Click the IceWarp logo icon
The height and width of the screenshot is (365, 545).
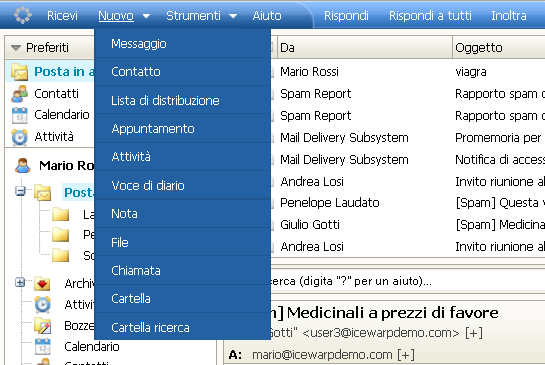click(23, 15)
